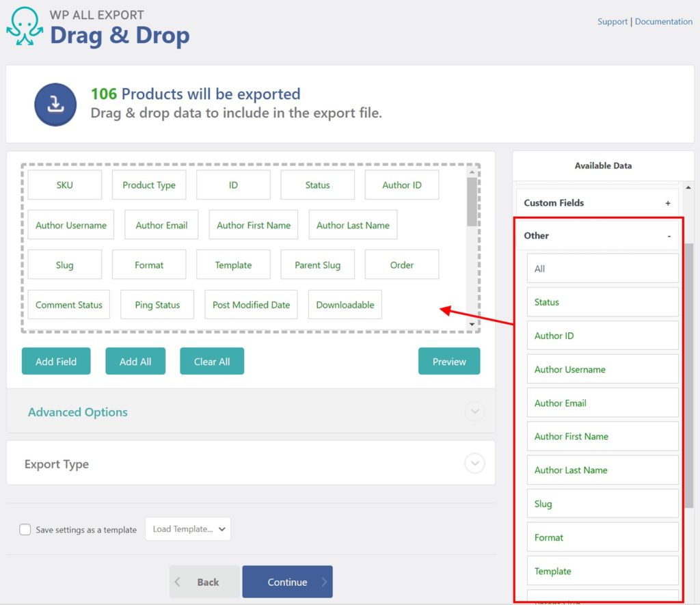Collapse the Other section
The image size is (700, 605).
coord(669,235)
